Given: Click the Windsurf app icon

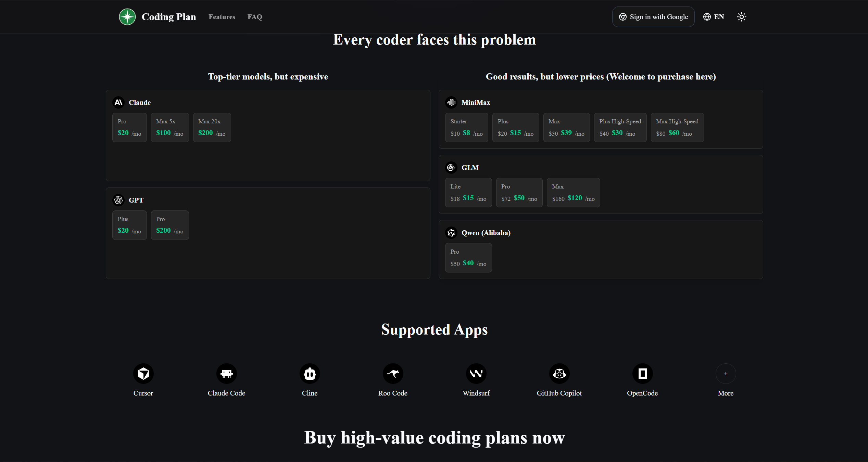Looking at the screenshot, I should point(476,373).
